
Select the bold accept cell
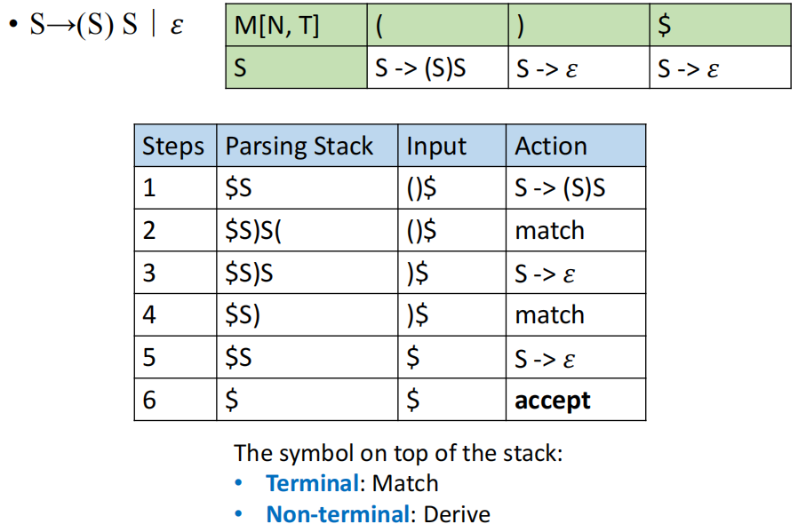pos(552,401)
